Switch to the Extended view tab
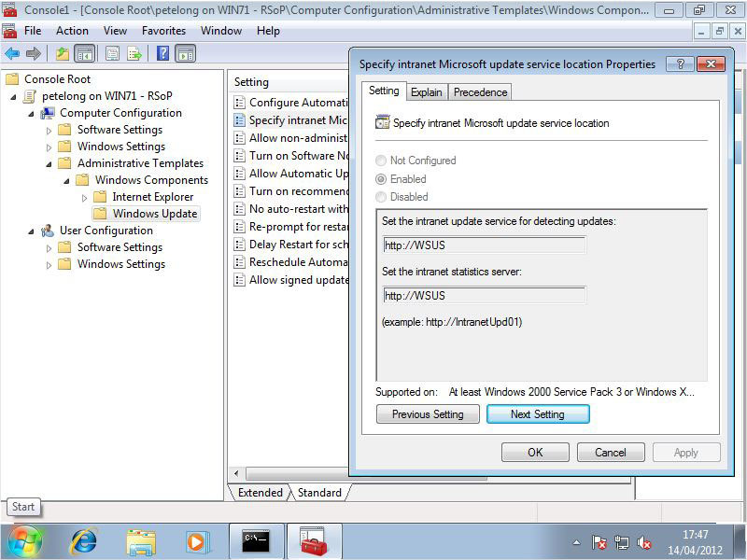 click(261, 493)
